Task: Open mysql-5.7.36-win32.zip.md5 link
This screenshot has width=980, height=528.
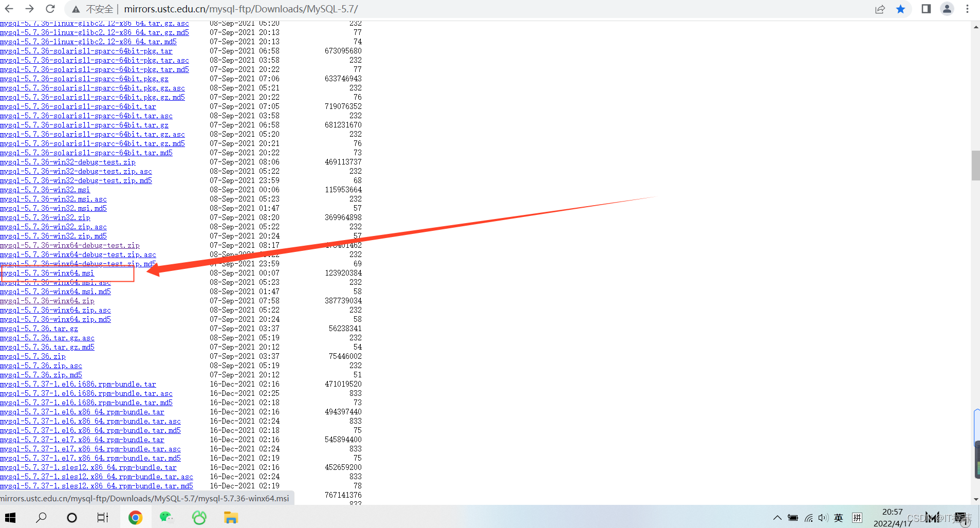Action: pos(53,236)
